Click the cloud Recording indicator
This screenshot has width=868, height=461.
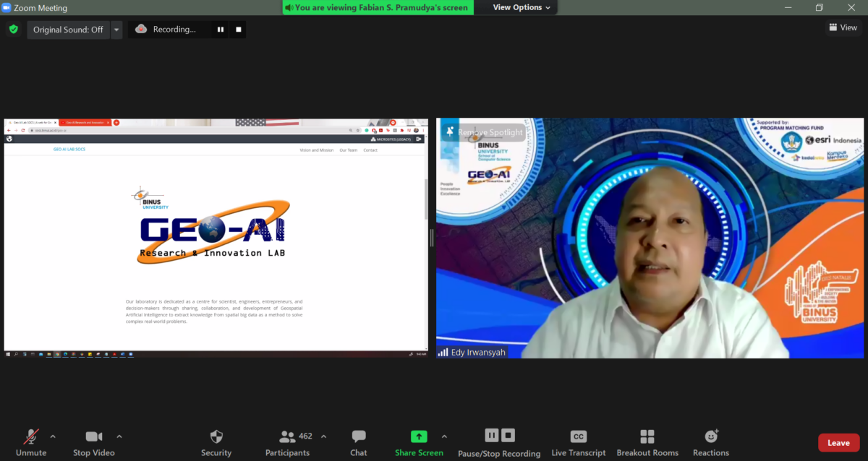point(166,30)
